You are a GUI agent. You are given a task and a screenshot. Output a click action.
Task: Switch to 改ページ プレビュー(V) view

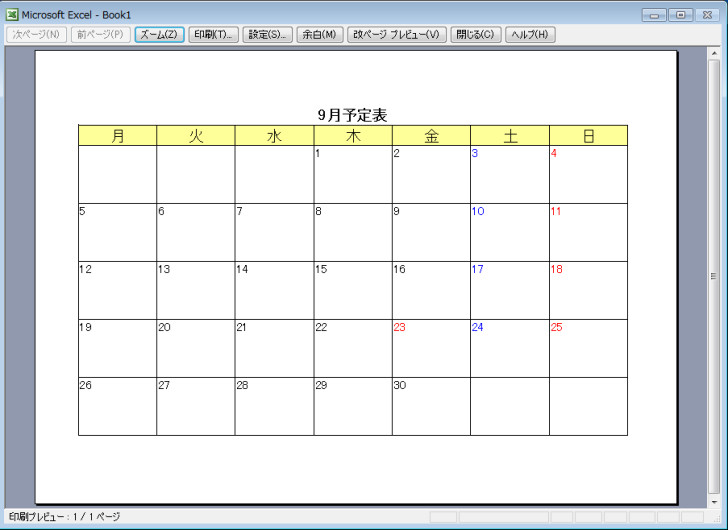tap(397, 35)
